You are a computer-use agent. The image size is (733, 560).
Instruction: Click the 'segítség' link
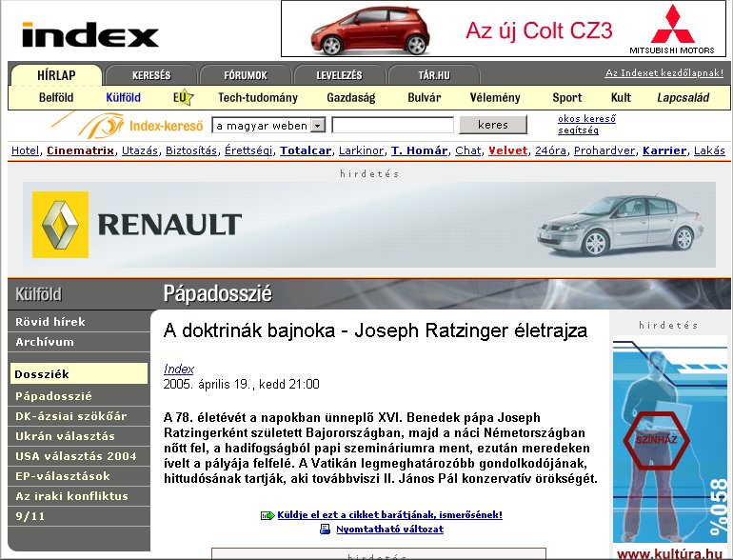point(578,130)
